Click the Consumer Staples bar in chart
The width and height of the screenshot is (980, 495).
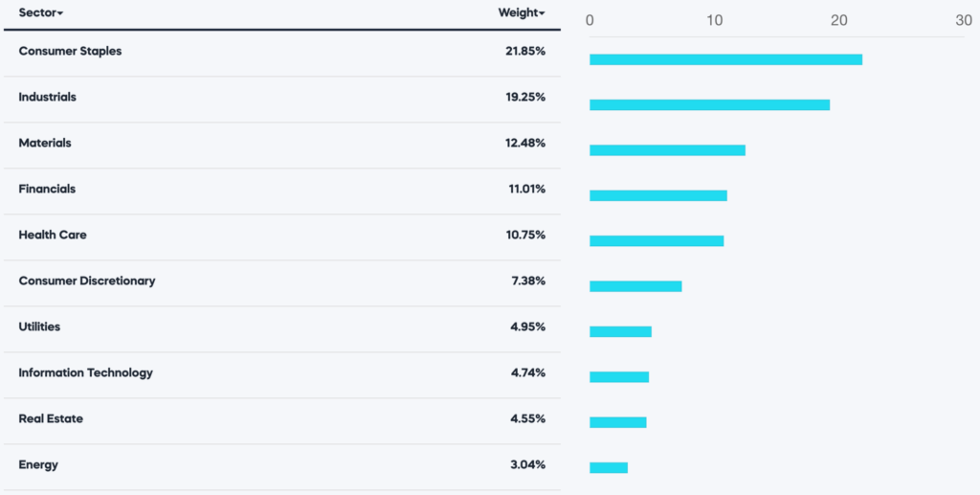(x=725, y=59)
